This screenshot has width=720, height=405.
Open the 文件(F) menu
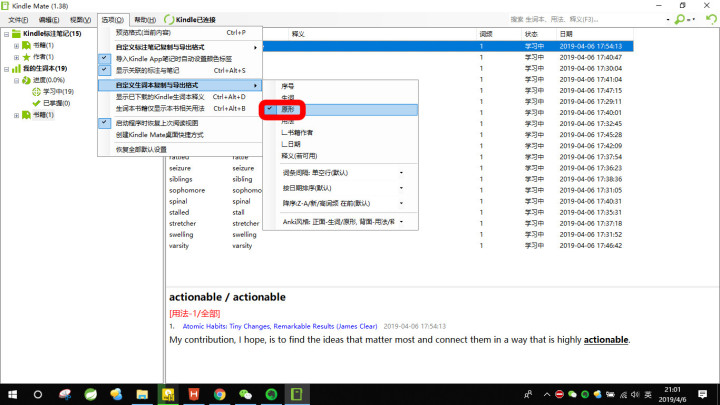pos(18,20)
